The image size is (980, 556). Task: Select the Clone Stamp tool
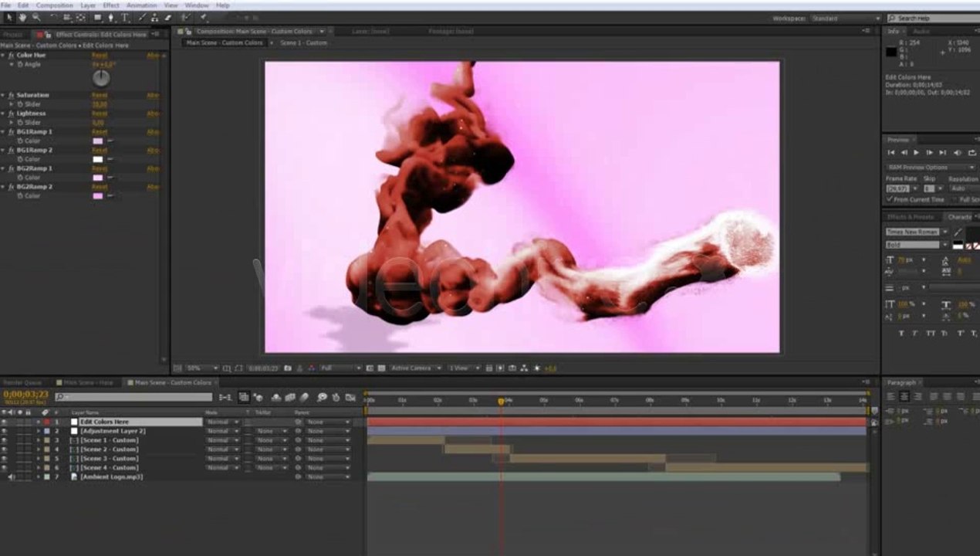click(x=155, y=17)
